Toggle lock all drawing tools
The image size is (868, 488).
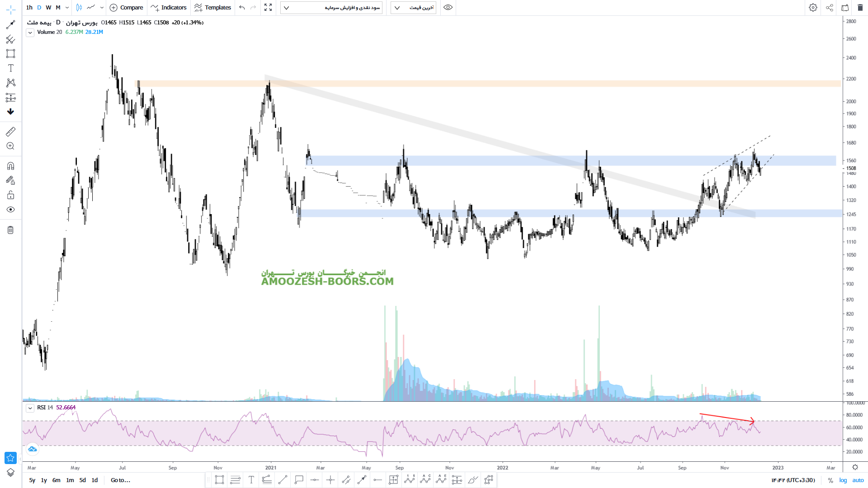11,195
